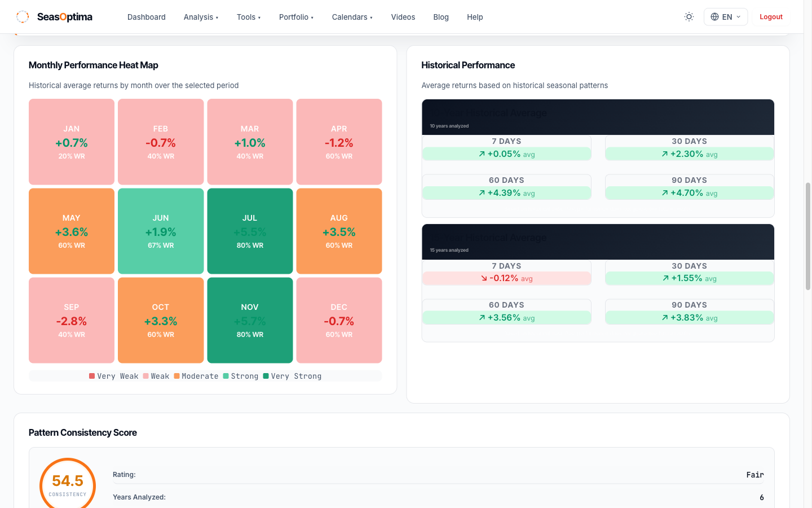Image resolution: width=812 pixels, height=508 pixels.
Task: Click the 15-year 7 DAYS down-arrow icon
Action: pyautogui.click(x=484, y=278)
